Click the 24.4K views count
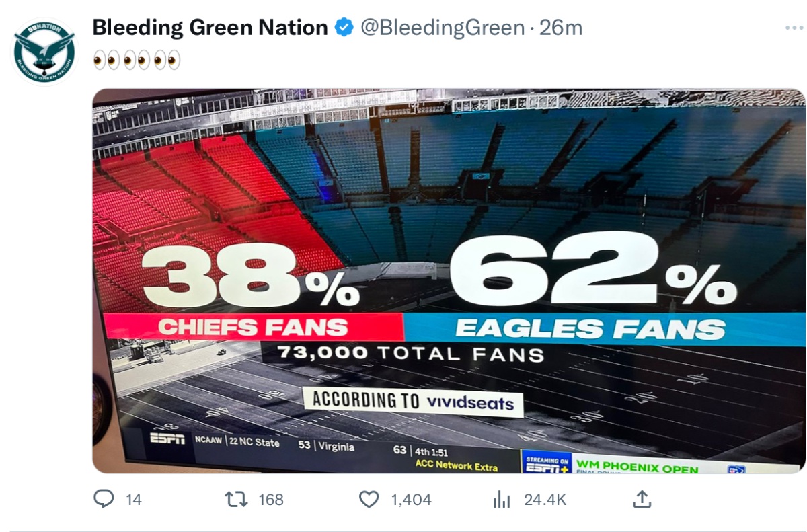Image resolution: width=807 pixels, height=532 pixels. coord(545,500)
